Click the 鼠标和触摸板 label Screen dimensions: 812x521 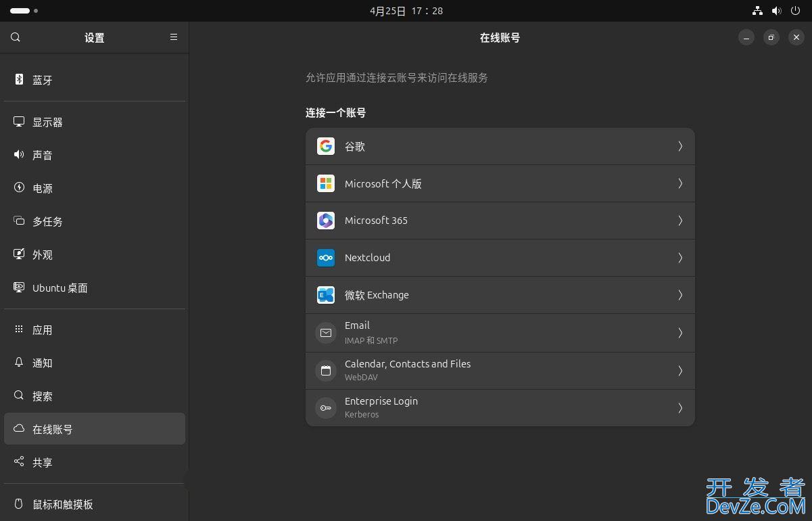click(x=63, y=505)
